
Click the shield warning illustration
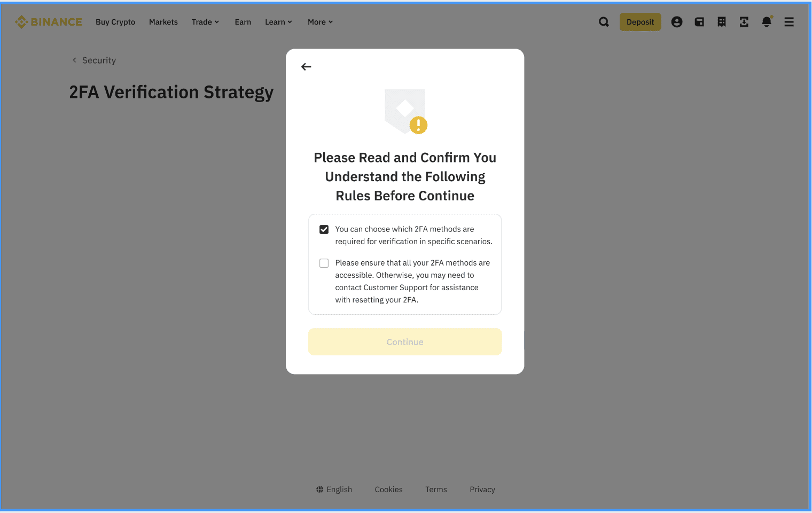tap(406, 112)
